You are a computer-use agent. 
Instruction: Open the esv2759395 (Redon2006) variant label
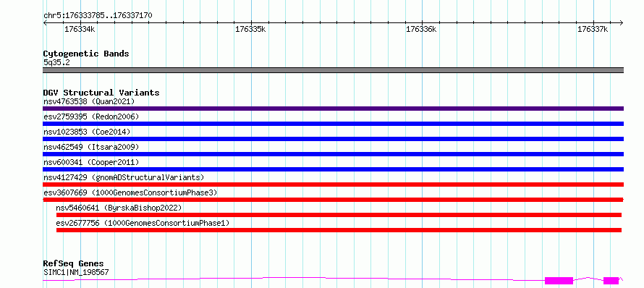coord(91,117)
